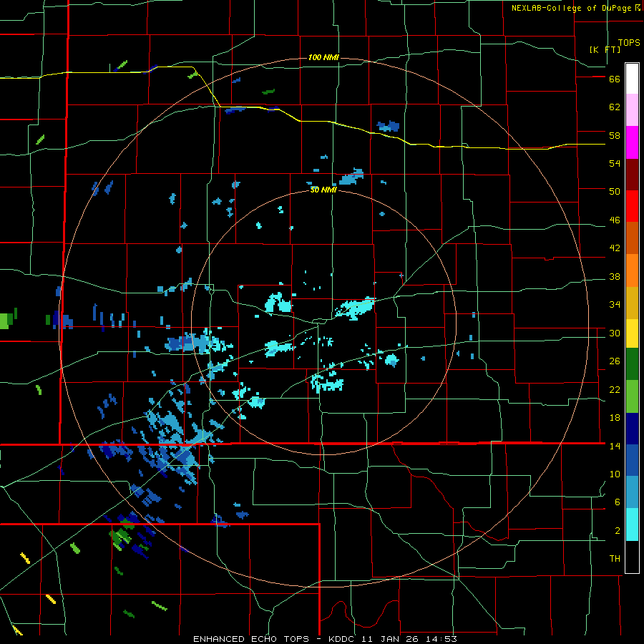The image size is (644, 644).
Task: Click the legend value '54'
Action: tap(615, 163)
